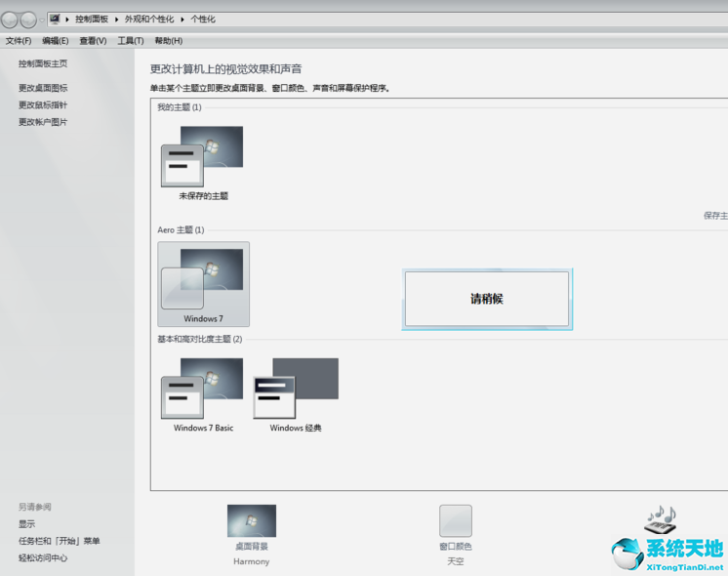The width and height of the screenshot is (728, 576).
Task: Open 窗口颜色 sky color swatch
Action: (x=456, y=520)
